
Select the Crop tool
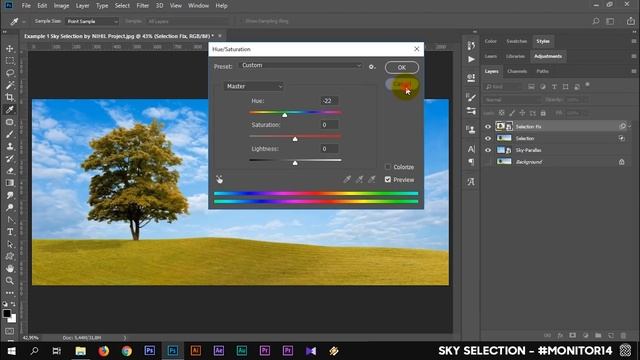pyautogui.click(x=10, y=98)
